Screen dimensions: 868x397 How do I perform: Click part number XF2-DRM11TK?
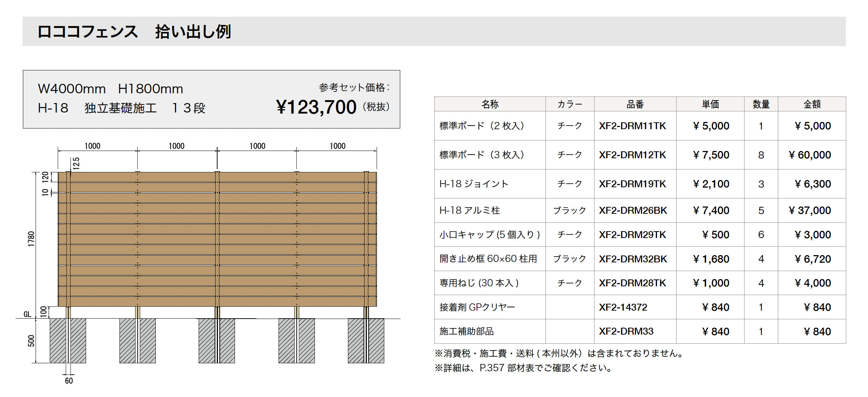[x=632, y=126]
